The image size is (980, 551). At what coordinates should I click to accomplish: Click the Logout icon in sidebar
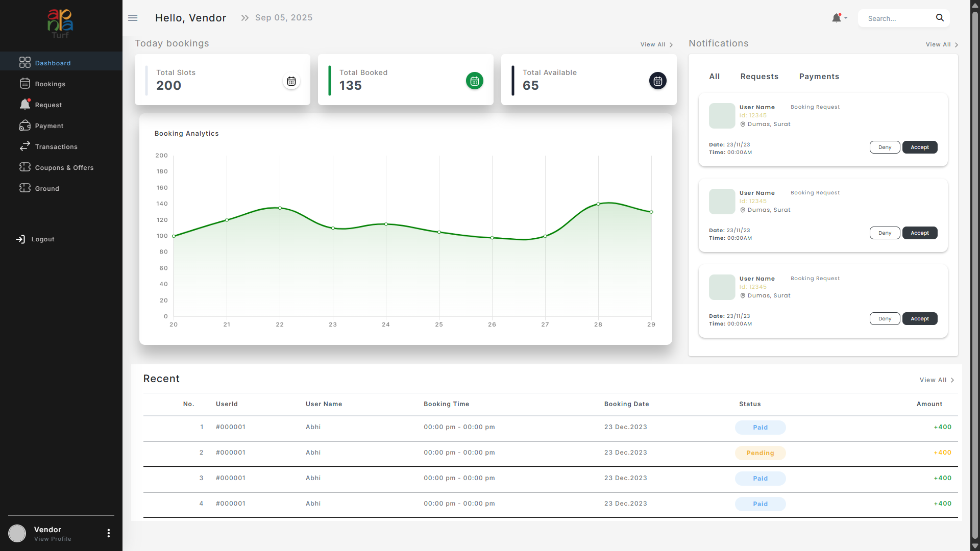pyautogui.click(x=21, y=239)
